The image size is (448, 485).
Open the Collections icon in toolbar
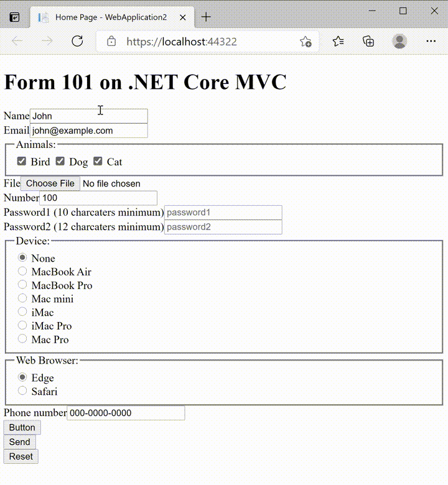(x=368, y=42)
